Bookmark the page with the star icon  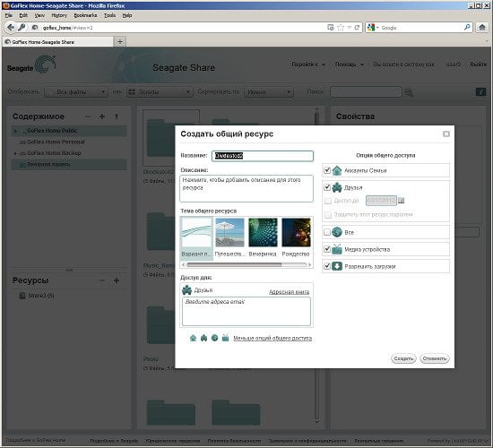pyautogui.click(x=341, y=28)
